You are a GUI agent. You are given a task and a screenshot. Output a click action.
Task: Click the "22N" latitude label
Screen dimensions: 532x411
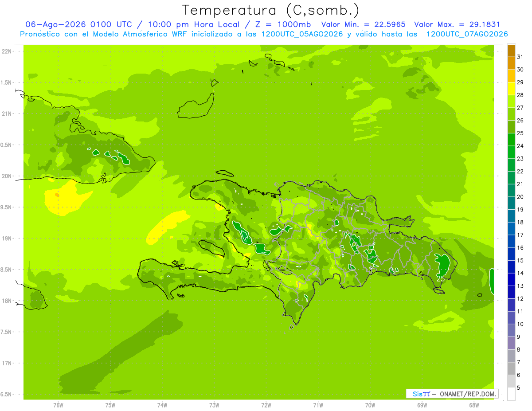[7, 51]
